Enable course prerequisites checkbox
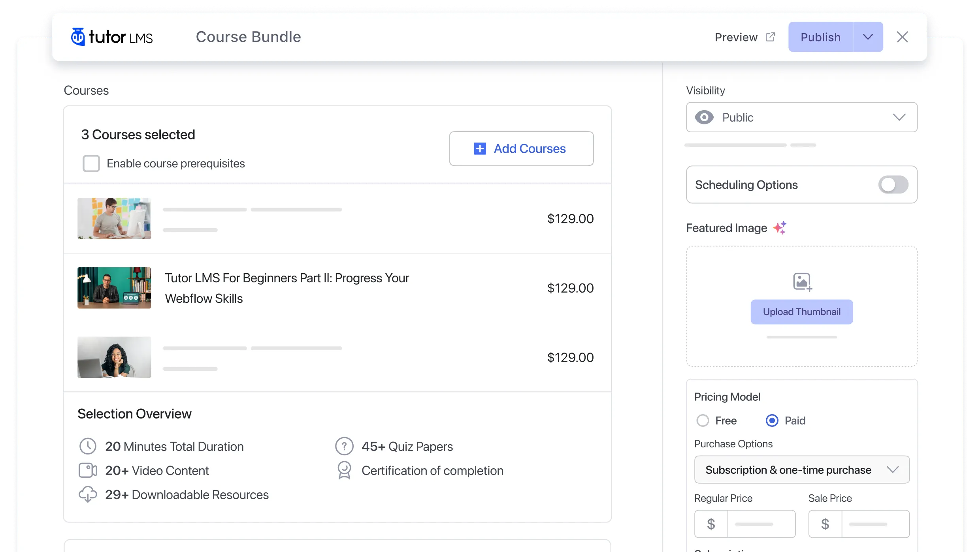This screenshot has height=552, width=980. [x=91, y=163]
